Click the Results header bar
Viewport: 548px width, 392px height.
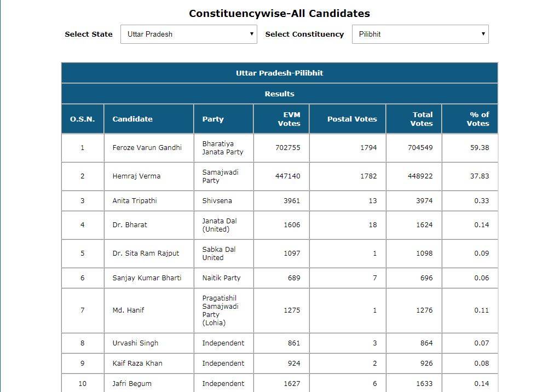tap(279, 94)
